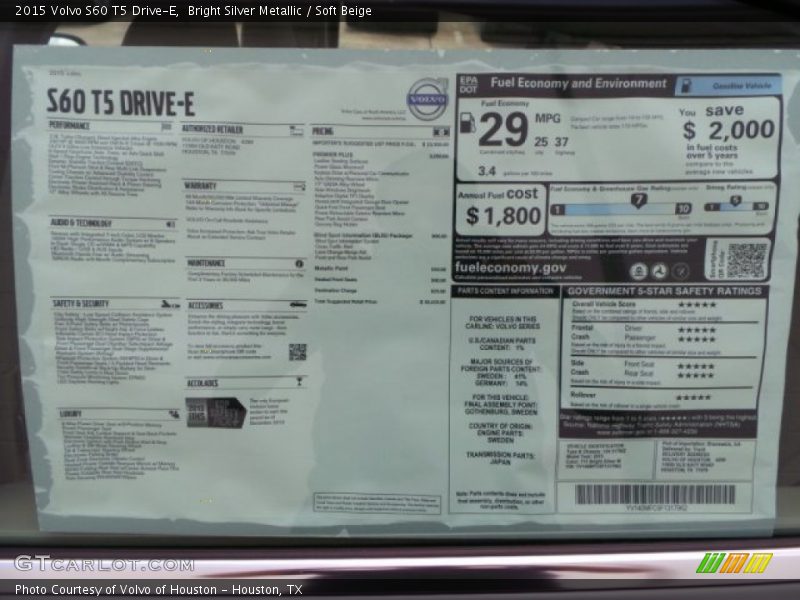Viewport: 800px width, 600px height.
Task: Click Final Assembly Point Gothenburg, Sweden
Action: (501, 405)
